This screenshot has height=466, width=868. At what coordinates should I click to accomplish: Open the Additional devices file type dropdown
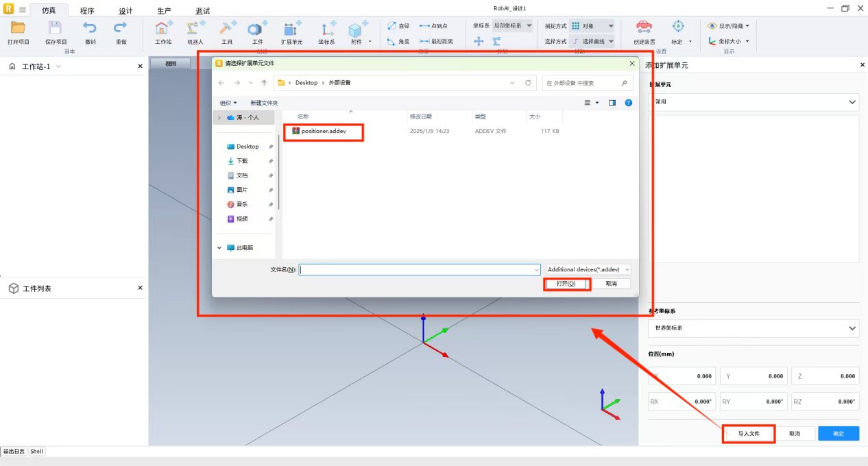pyautogui.click(x=588, y=270)
